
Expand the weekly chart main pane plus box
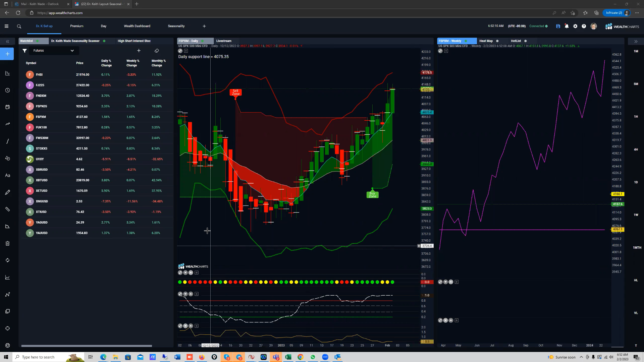[x=446, y=51]
